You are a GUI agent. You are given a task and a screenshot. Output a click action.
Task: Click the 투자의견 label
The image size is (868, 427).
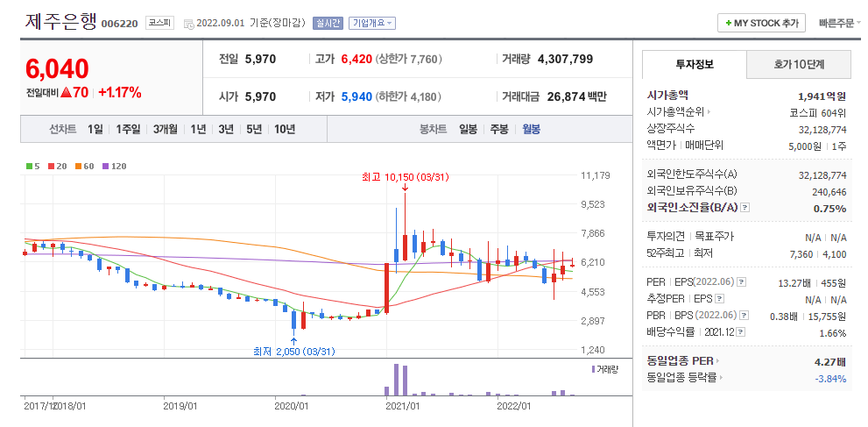pos(666,237)
